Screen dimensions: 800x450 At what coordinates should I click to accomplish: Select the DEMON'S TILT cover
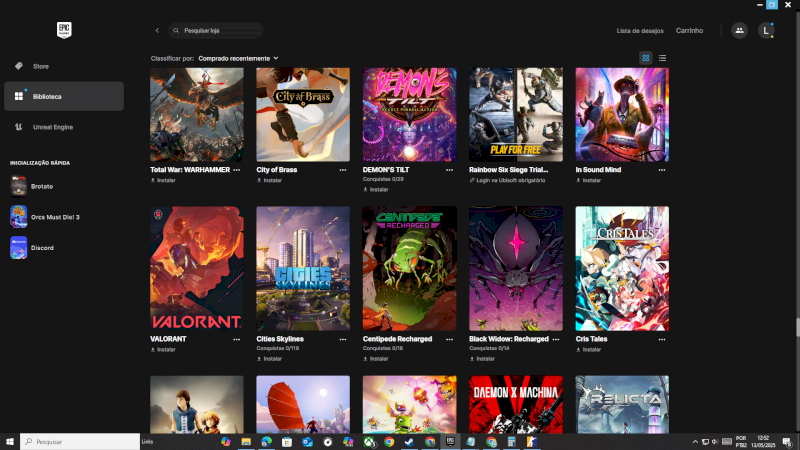410,115
